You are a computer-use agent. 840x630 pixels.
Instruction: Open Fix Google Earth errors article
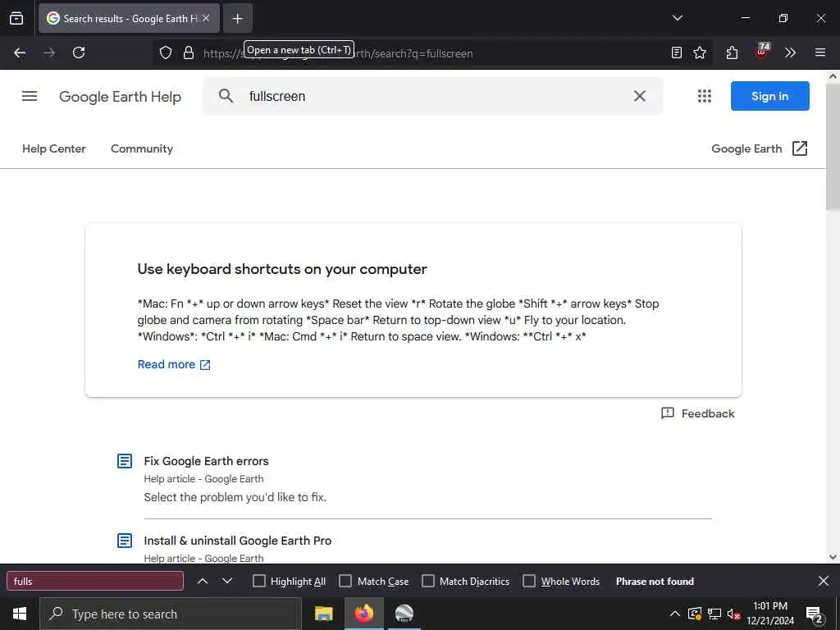click(206, 461)
